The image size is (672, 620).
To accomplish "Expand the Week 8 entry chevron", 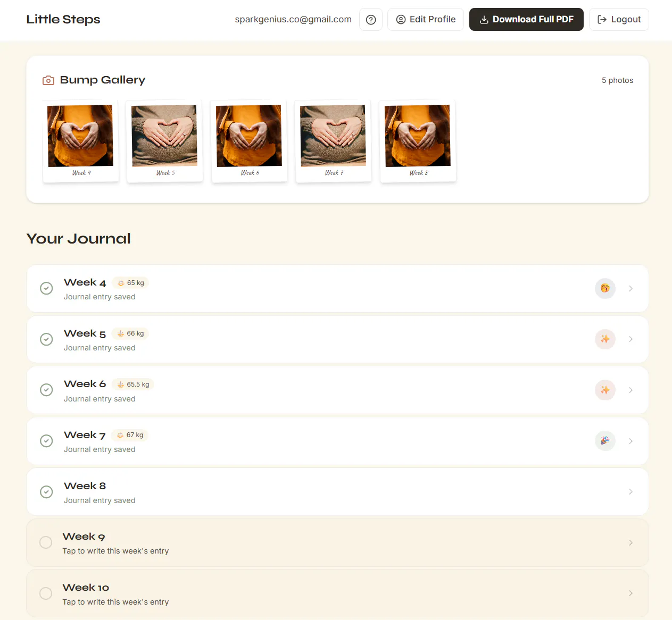I will coord(630,492).
